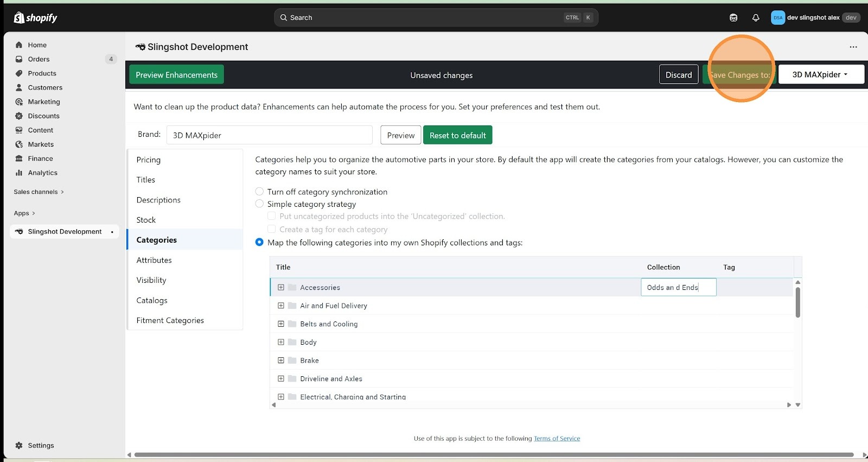868x462 pixels.
Task: Click the pin dot next to Slingshot Development
Action: click(x=112, y=232)
